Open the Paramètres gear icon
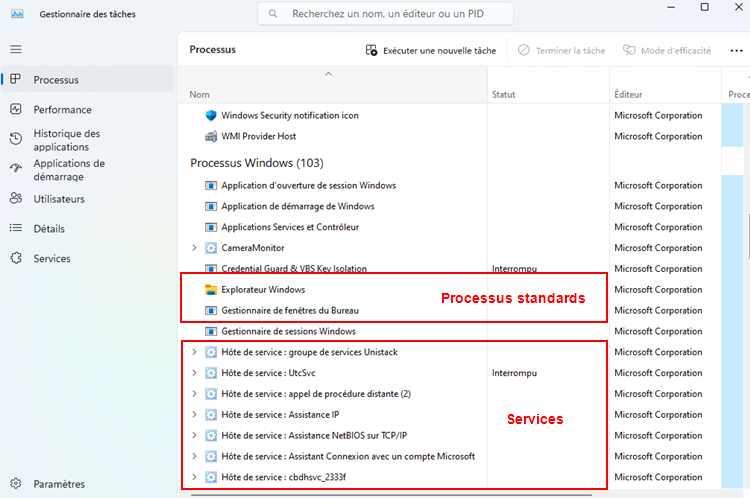This screenshot has width=750, height=498. [16, 483]
